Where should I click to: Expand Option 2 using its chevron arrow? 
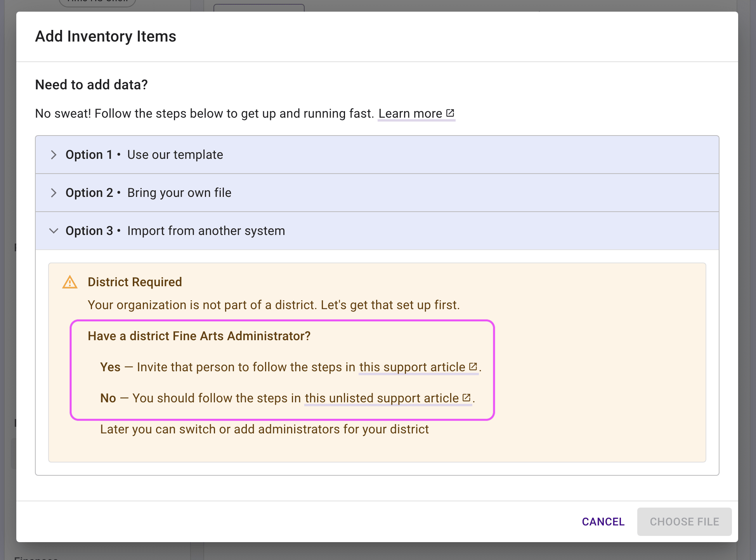click(54, 193)
